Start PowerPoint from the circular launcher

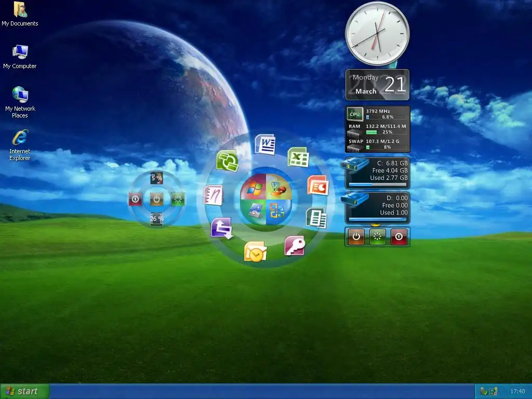(318, 185)
